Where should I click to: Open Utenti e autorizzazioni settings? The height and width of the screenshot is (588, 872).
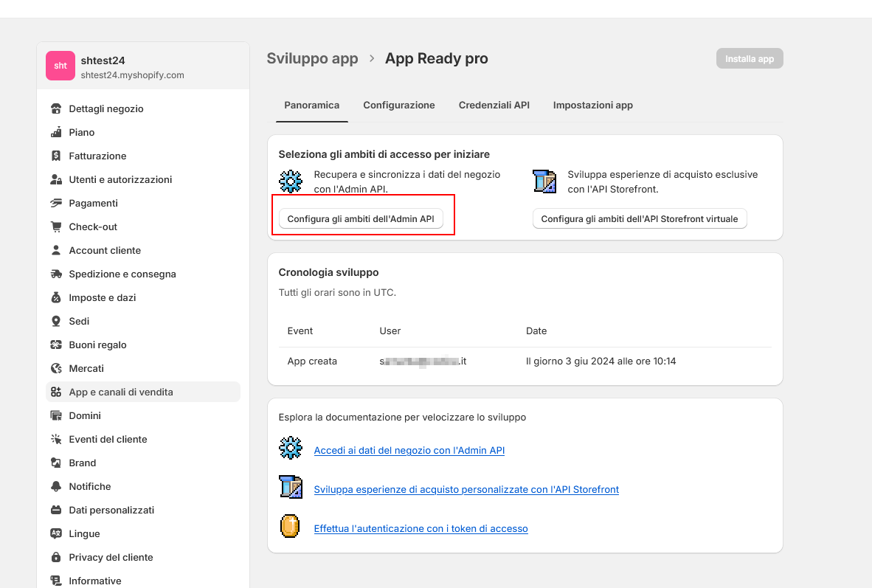143,180
